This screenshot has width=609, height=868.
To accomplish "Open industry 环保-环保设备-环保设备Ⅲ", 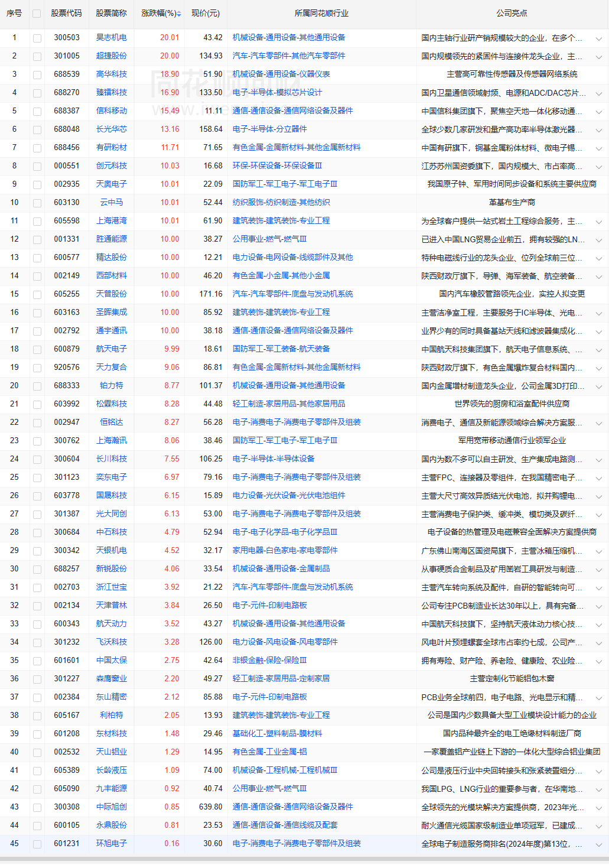I will [x=277, y=165].
